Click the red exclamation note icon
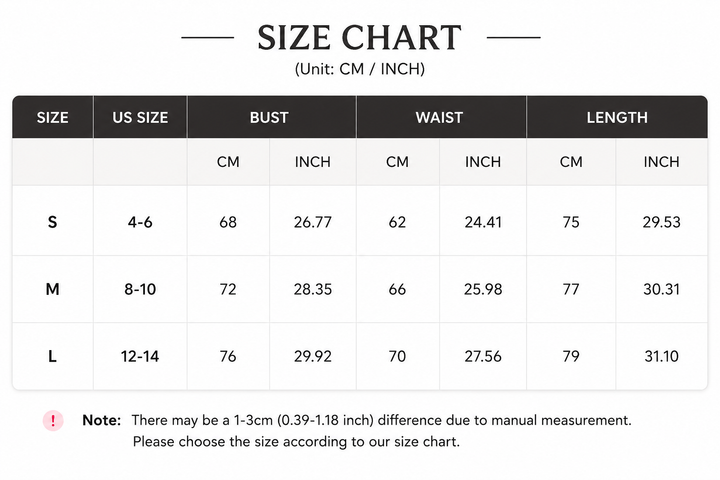 tap(53, 420)
